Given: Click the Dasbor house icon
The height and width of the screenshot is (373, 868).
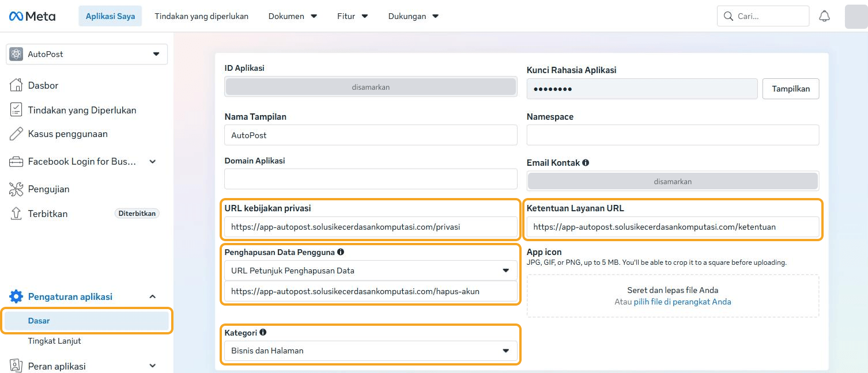Looking at the screenshot, I should [x=16, y=85].
